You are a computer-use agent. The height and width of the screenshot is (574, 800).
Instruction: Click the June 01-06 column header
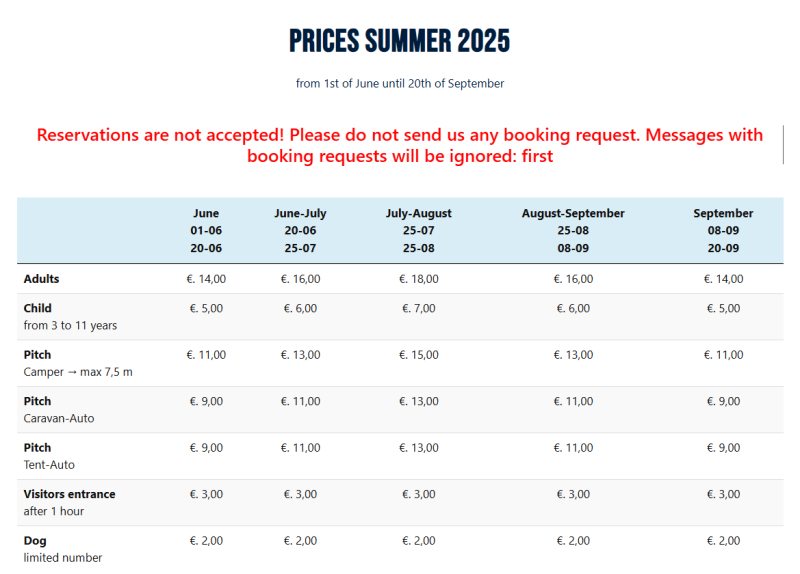[x=206, y=230]
